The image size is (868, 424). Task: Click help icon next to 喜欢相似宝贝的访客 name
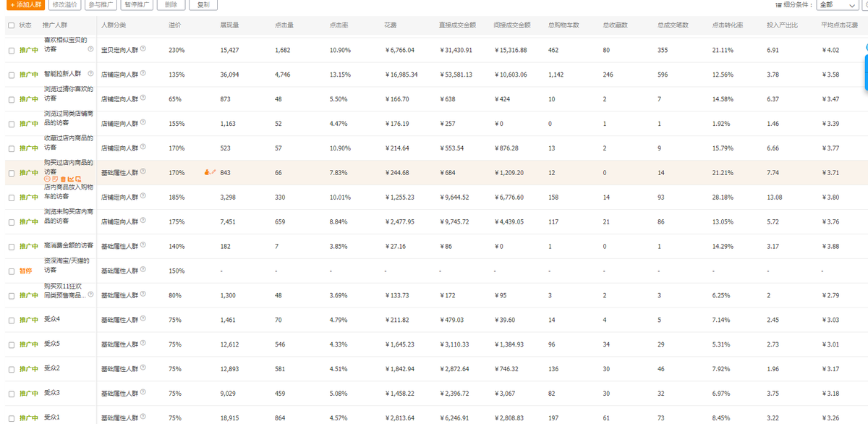tap(90, 49)
